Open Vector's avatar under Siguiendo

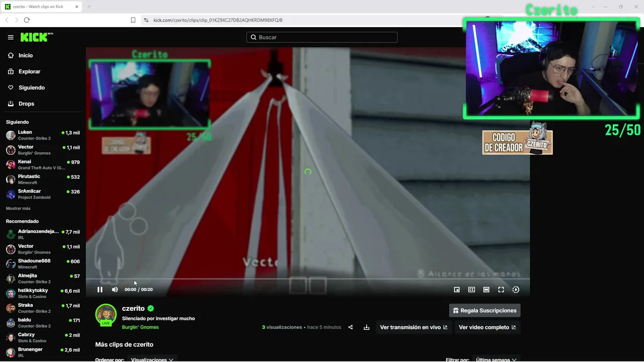point(11,150)
